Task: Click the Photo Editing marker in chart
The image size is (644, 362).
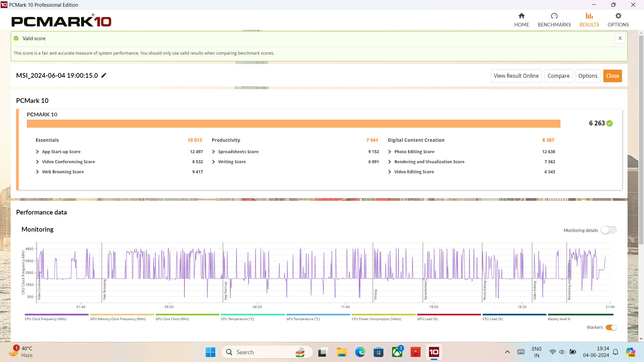Action: click(485, 290)
